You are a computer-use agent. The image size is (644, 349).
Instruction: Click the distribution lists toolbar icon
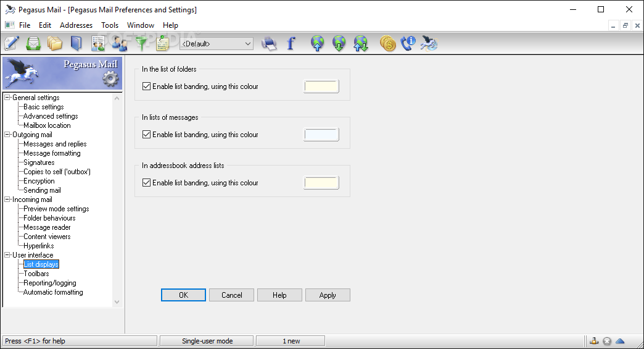click(x=97, y=43)
